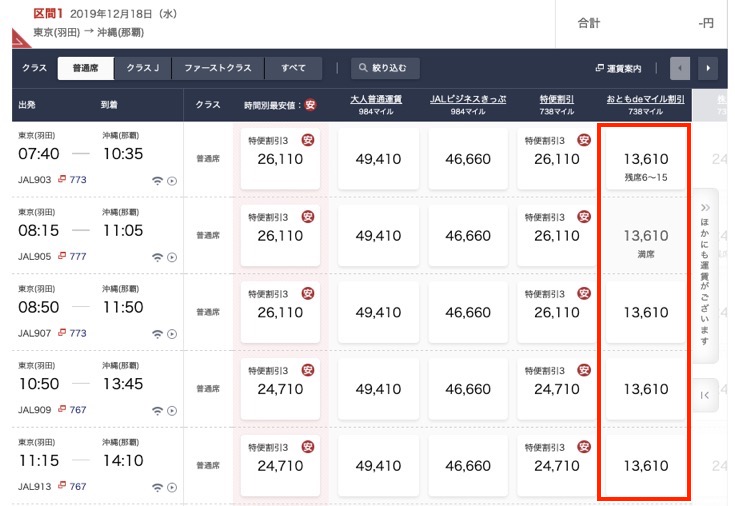The height and width of the screenshot is (506, 735).
Task: Select JALビジネスきっぷ 46,660 for 07:40 flight
Action: 468,159
